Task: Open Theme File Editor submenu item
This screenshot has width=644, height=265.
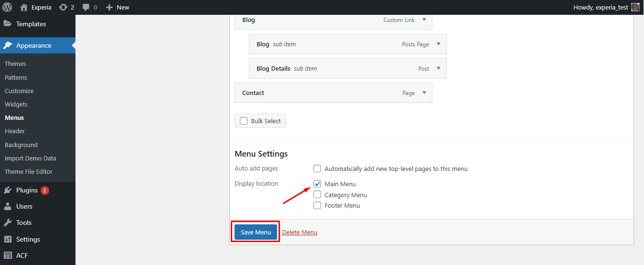Action: point(29,171)
